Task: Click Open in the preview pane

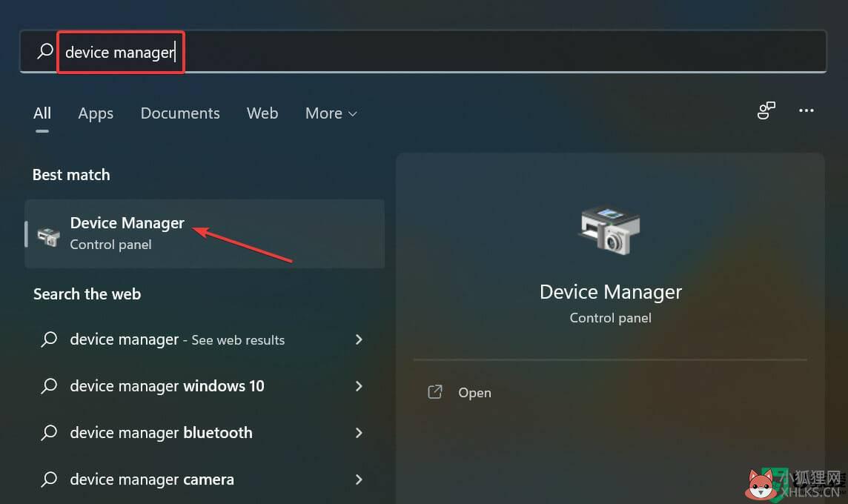Action: [x=474, y=393]
